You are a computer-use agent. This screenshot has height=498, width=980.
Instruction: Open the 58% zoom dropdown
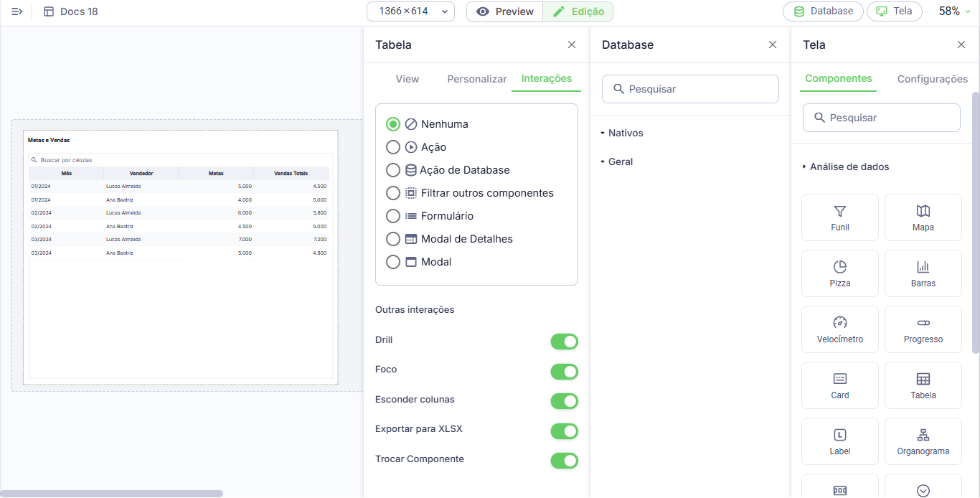[954, 11]
